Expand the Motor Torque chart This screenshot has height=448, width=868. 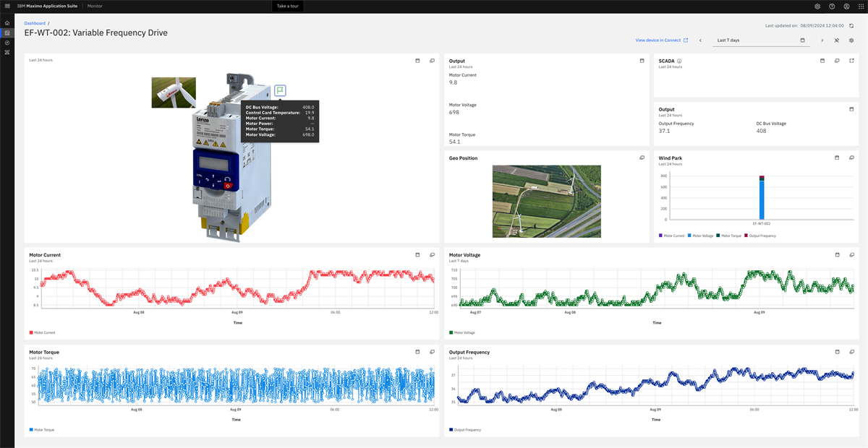coord(432,352)
